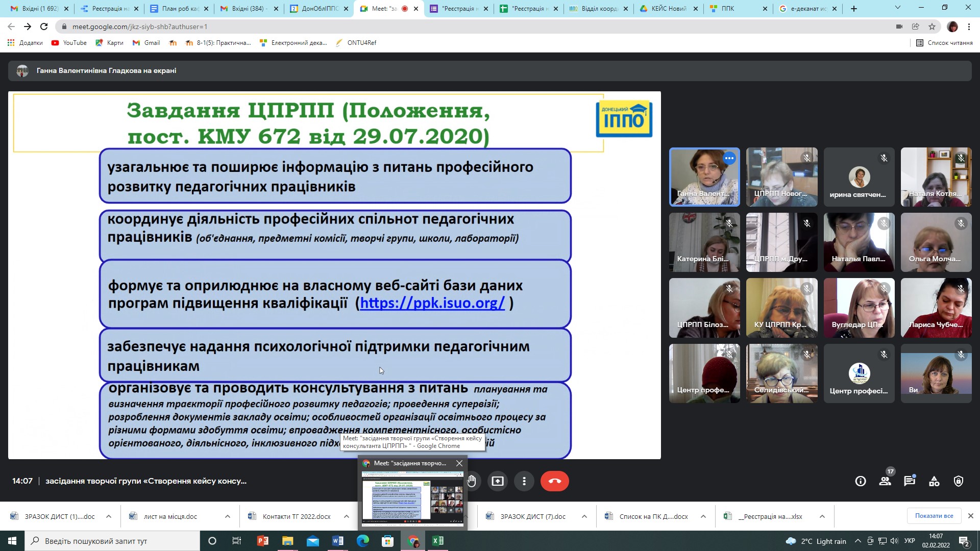
Task: Click the Meet window preview thumbnail
Action: point(412,498)
